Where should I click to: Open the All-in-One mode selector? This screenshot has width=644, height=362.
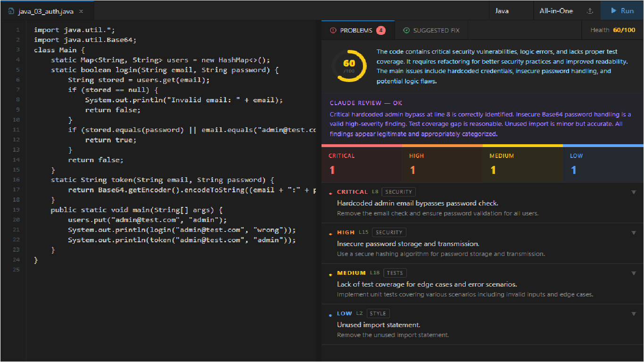point(556,11)
